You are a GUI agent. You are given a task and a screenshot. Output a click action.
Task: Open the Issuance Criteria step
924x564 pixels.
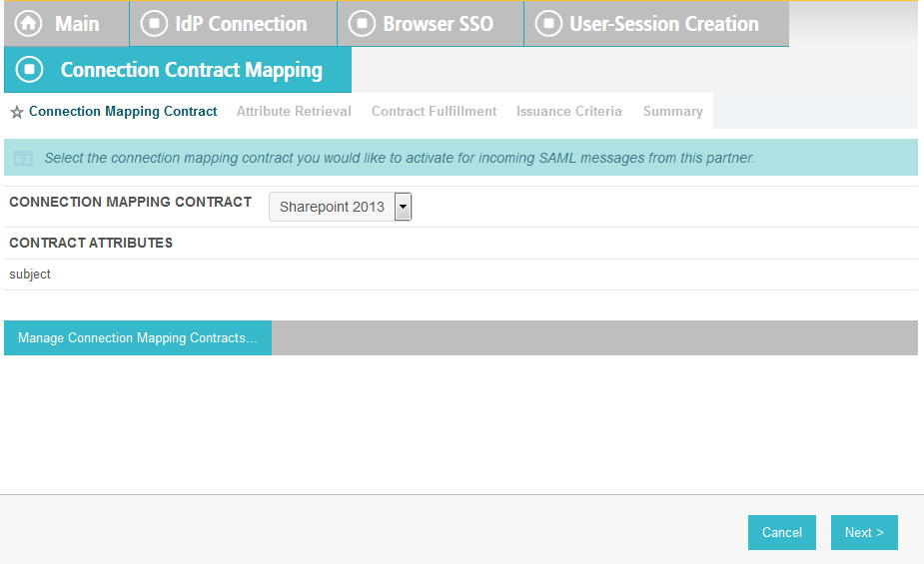[568, 111]
